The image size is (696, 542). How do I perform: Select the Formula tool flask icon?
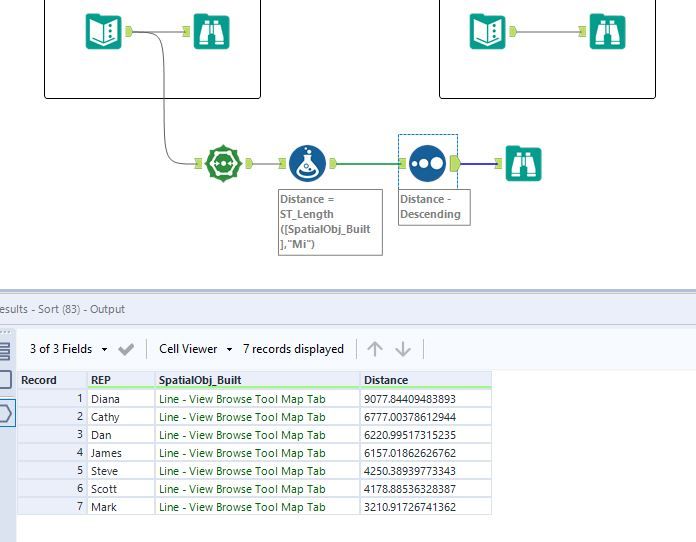[307, 163]
